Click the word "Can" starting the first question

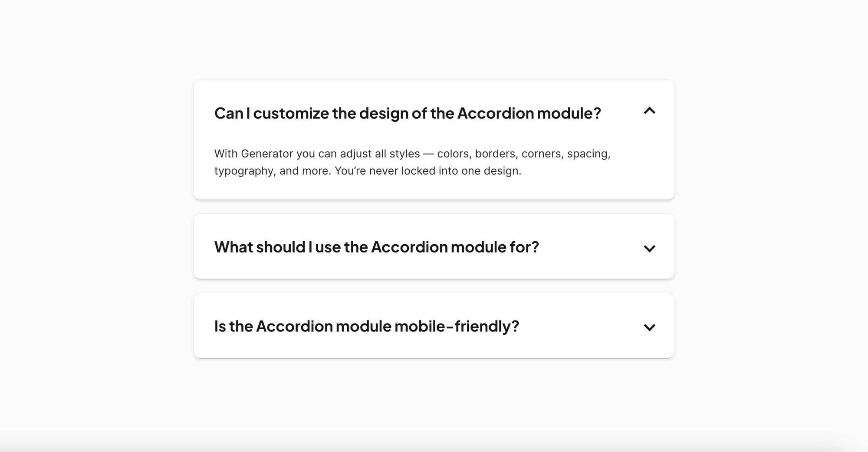tap(229, 113)
